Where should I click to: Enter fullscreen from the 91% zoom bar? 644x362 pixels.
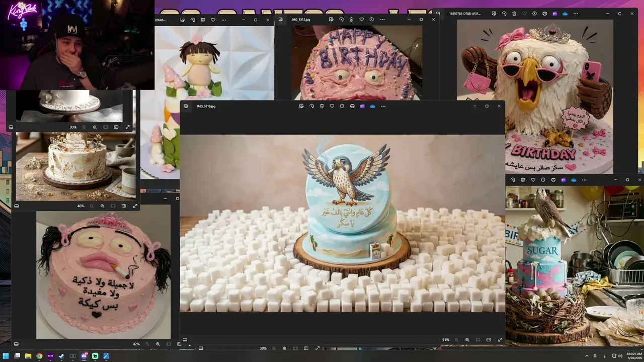500,340
